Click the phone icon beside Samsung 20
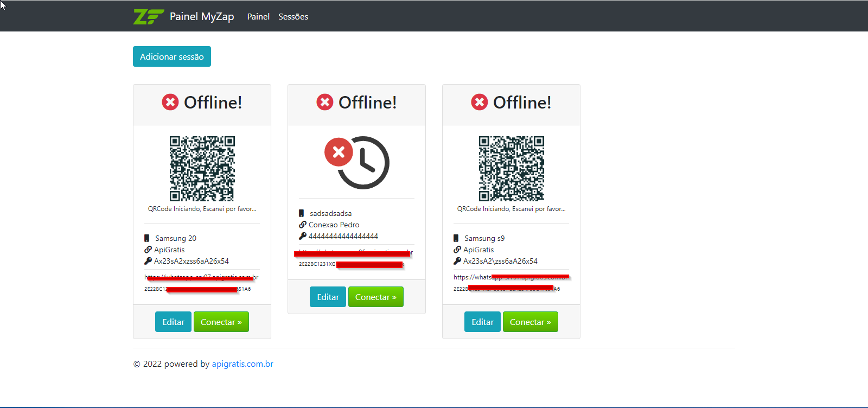The height and width of the screenshot is (408, 868). point(146,238)
